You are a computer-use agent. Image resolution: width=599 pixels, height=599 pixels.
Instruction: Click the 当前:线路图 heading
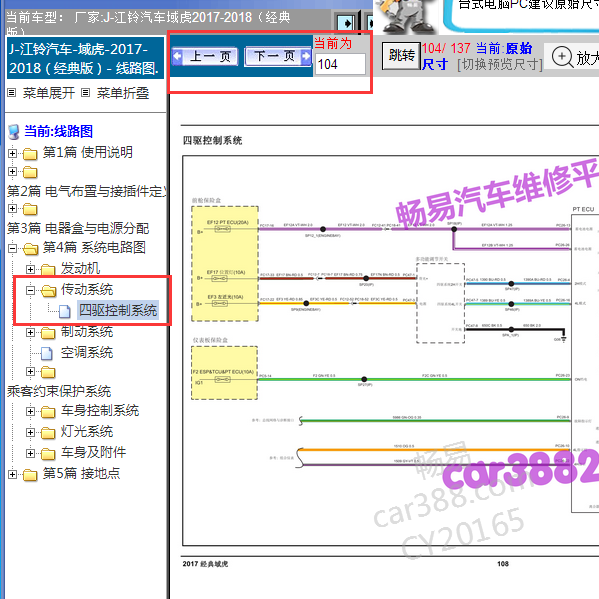tap(58, 131)
